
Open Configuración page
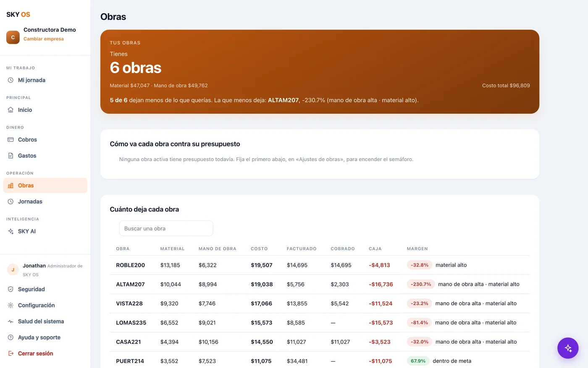point(45,305)
